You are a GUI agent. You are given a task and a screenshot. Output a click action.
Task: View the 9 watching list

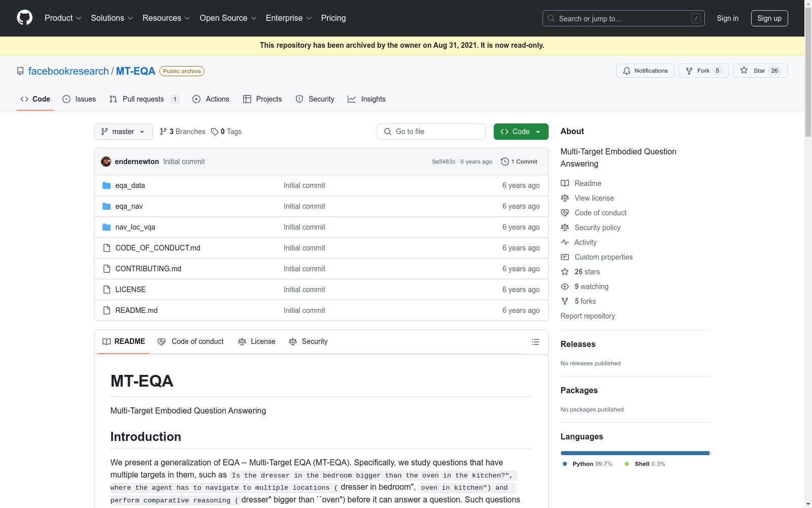pos(585,287)
